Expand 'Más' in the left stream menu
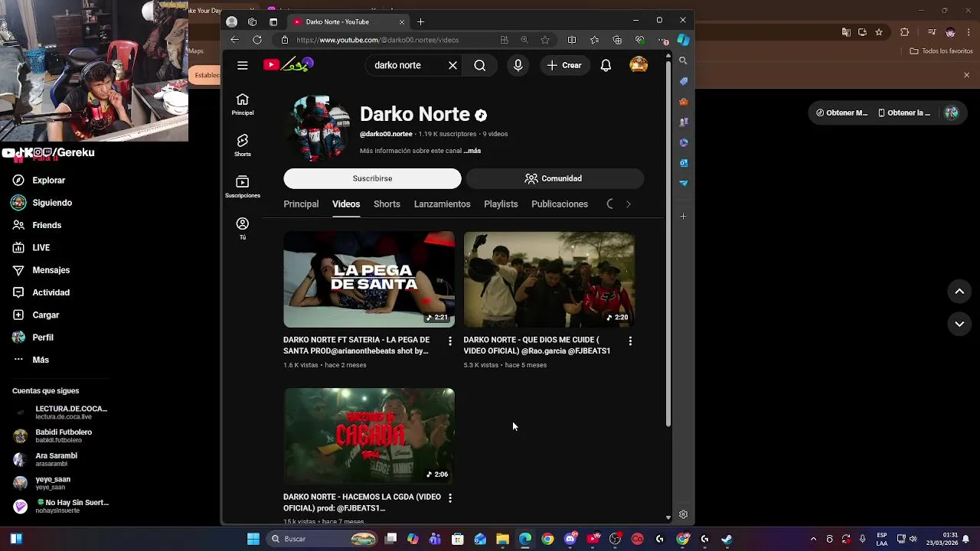Viewport: 980px width, 551px height. tap(40, 360)
